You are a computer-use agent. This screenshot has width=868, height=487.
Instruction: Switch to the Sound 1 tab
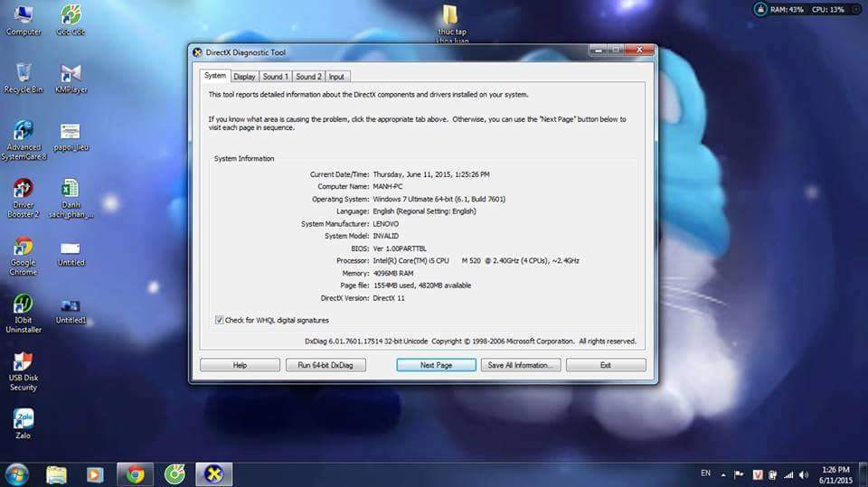[x=275, y=77]
